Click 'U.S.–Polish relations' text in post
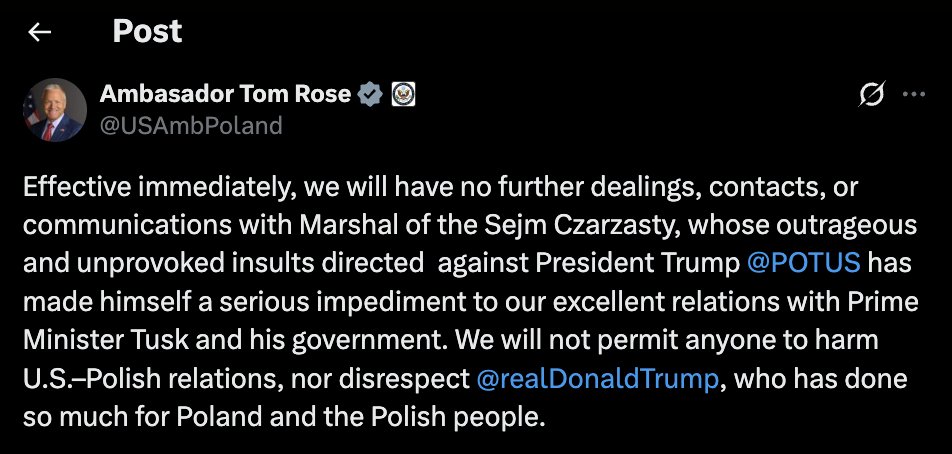Image resolution: width=952 pixels, height=454 pixels. click(129, 378)
